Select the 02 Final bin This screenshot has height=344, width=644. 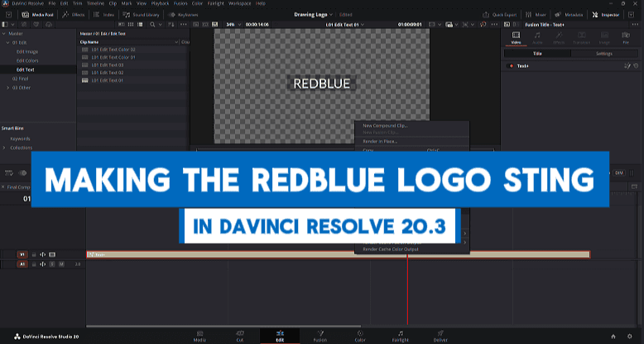click(20, 79)
